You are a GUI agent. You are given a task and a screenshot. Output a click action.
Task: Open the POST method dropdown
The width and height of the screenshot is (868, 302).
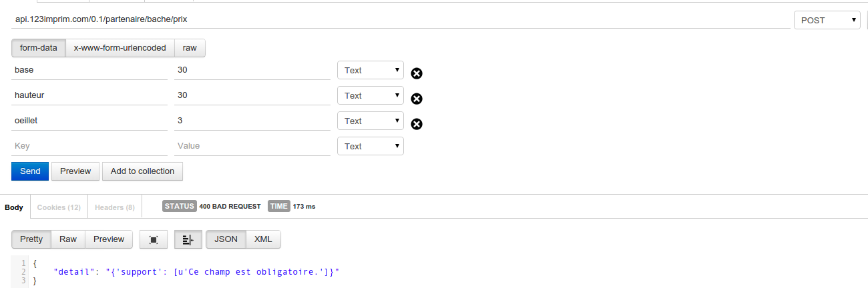pos(827,20)
